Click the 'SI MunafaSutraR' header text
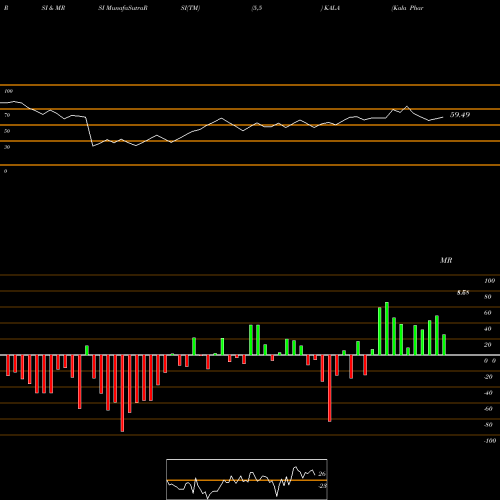The height and width of the screenshot is (500, 500). [123, 8]
